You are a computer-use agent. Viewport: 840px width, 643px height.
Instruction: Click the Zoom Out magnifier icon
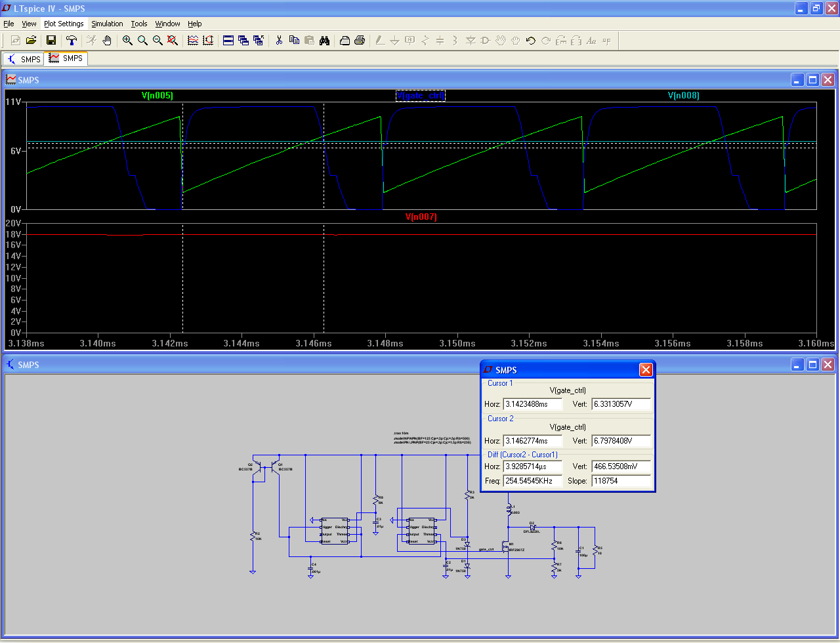point(157,41)
